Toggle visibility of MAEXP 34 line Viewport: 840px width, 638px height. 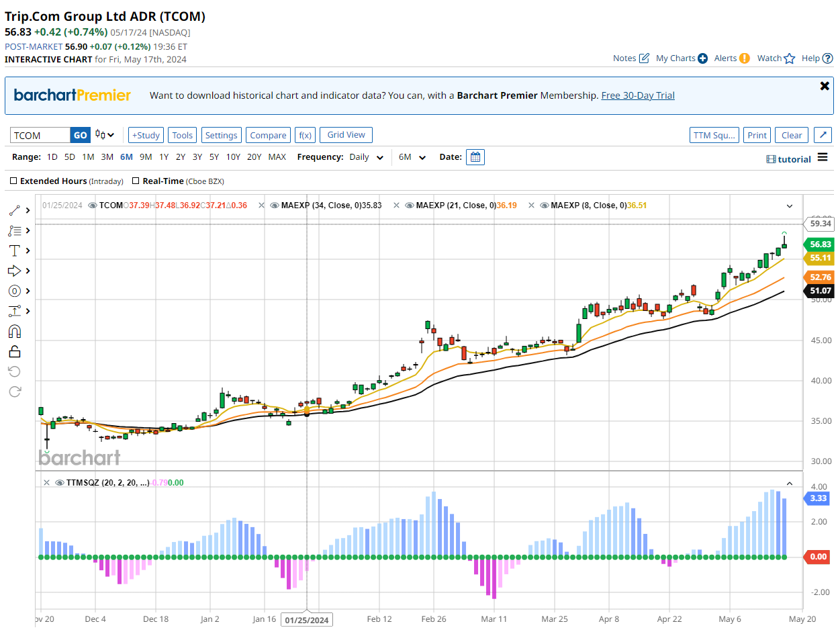(x=275, y=206)
